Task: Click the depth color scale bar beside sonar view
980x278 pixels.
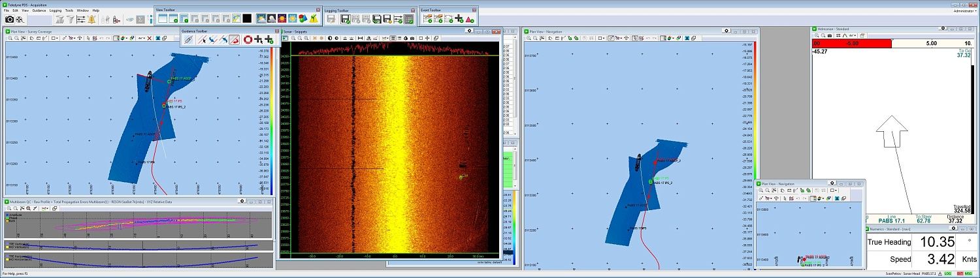Action: [x=514, y=228]
